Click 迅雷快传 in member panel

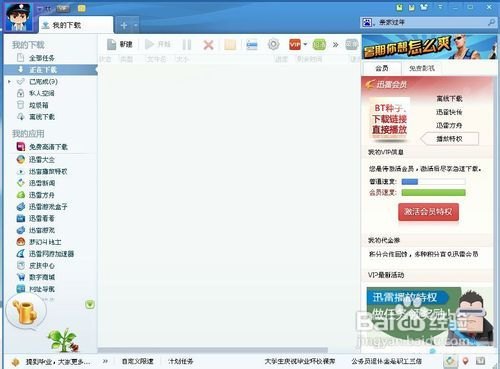click(x=449, y=112)
